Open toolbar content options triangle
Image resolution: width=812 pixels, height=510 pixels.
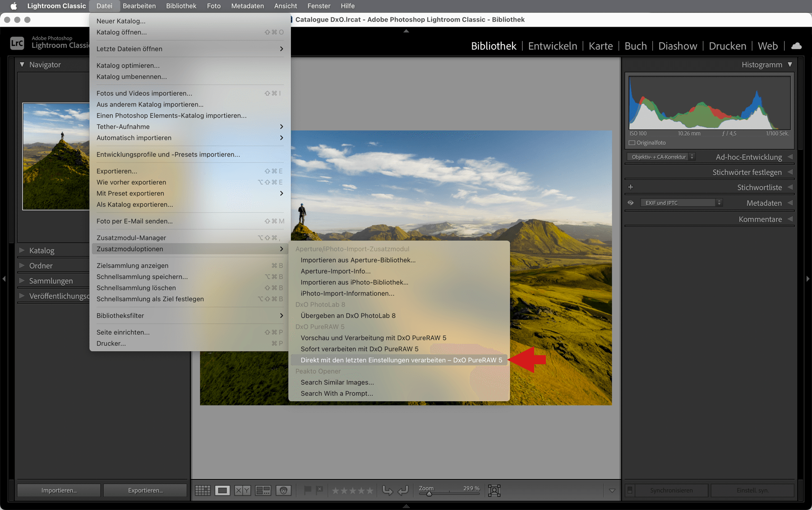coord(612,491)
